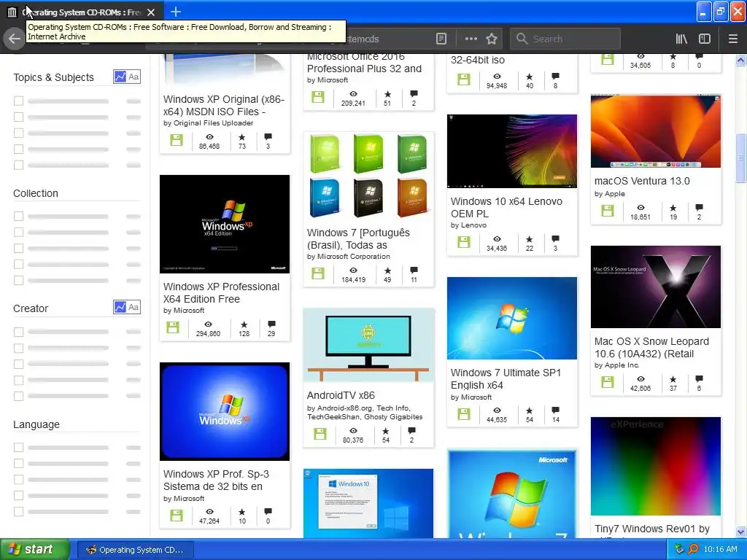Toggle the sidebar icon in toolbar
This screenshot has height=560, width=747.
[704, 39]
